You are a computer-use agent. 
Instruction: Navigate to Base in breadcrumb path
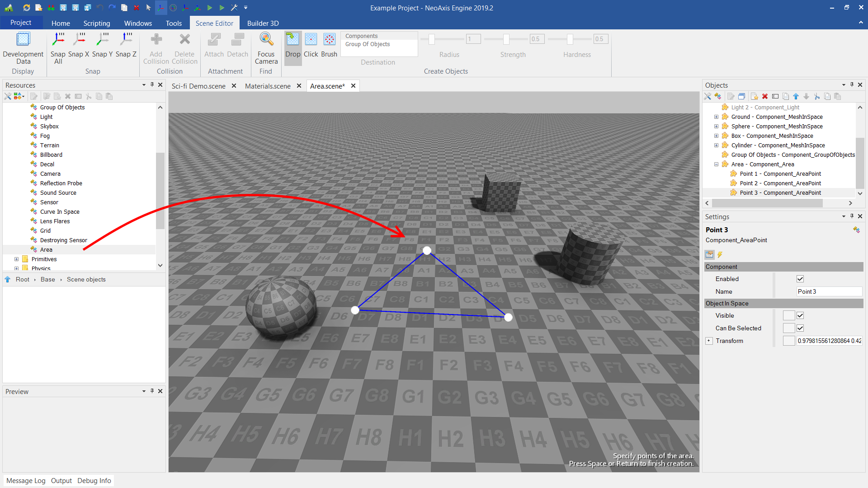click(47, 279)
